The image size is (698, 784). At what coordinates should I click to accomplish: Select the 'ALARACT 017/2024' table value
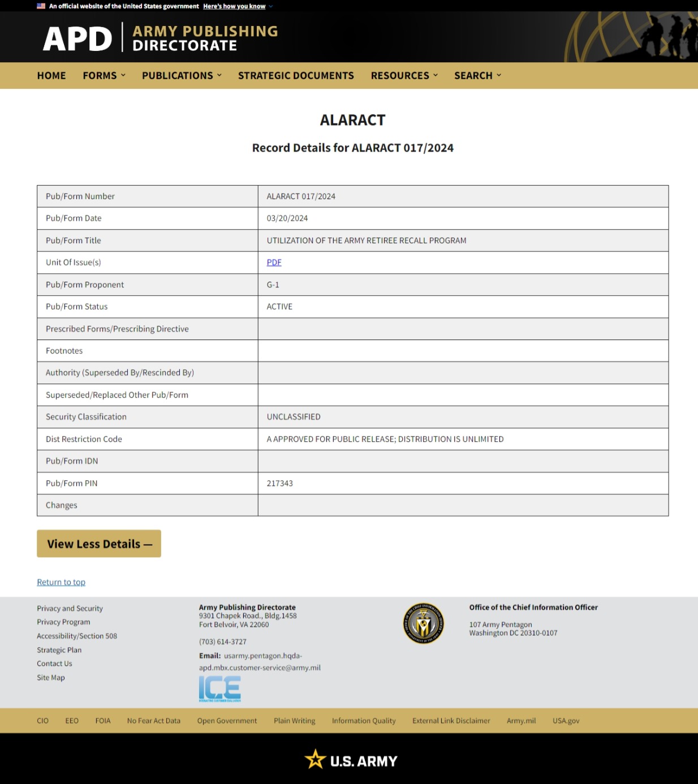301,196
